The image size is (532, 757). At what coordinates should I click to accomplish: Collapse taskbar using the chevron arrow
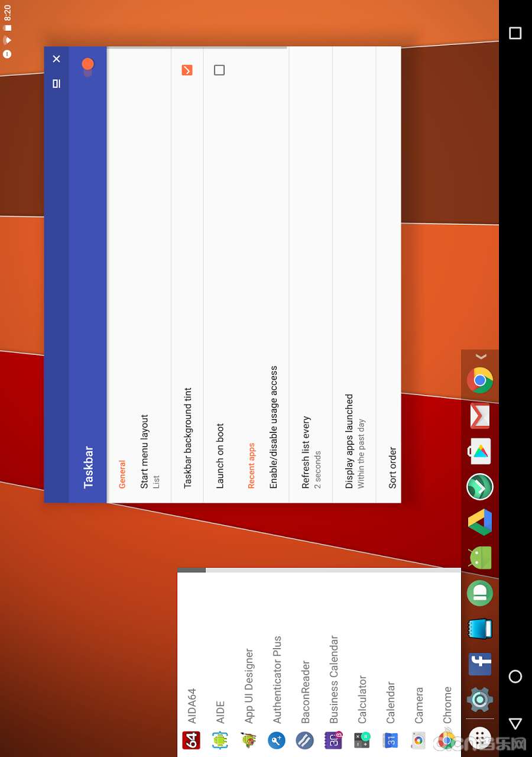point(481,357)
